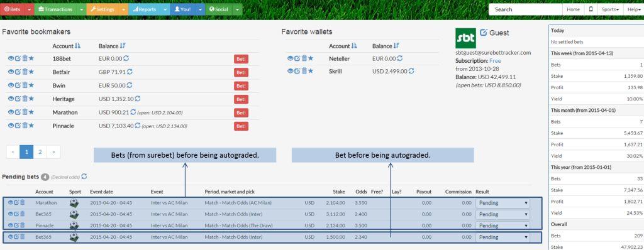
Task: Delete the Neteller wallet
Action: (304, 58)
